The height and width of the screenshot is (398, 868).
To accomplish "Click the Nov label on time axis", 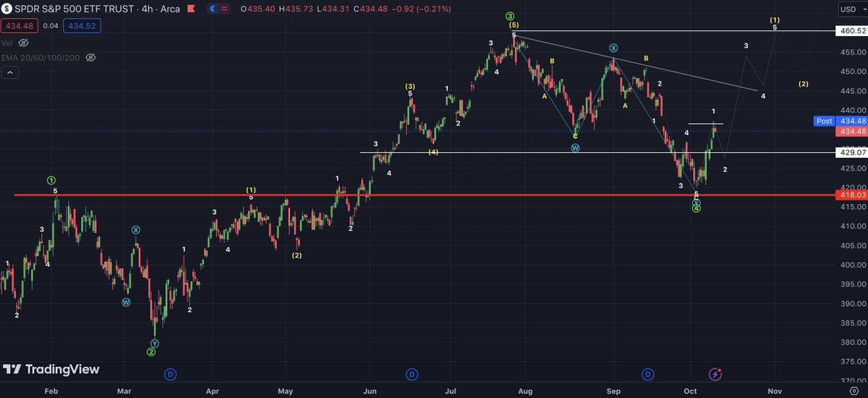I will [774, 390].
